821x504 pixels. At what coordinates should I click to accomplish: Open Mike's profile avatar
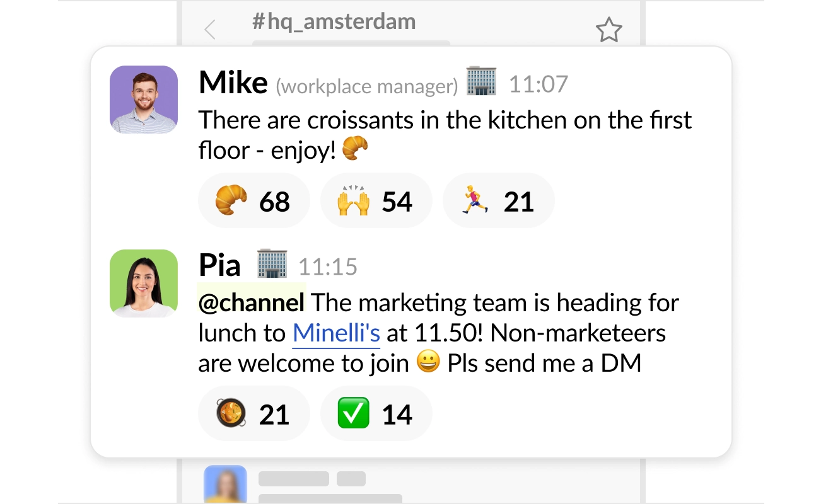point(144,100)
